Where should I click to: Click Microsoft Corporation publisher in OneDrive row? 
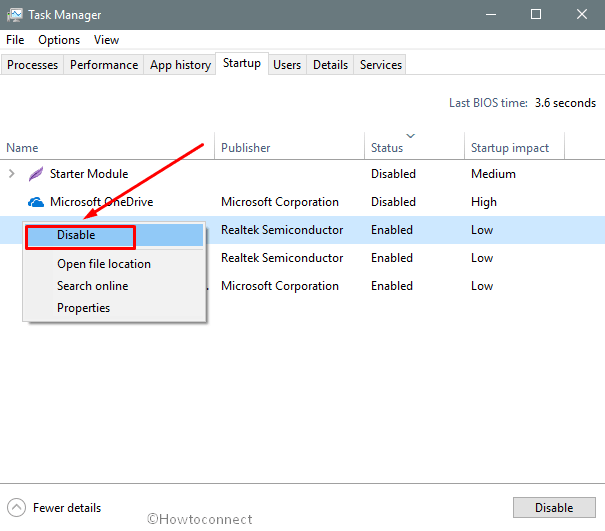pos(280,202)
